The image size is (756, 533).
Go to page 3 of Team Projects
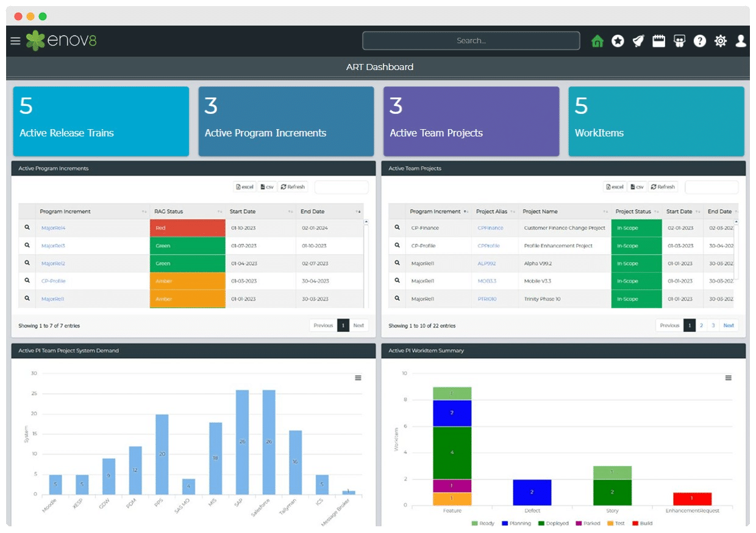pyautogui.click(x=713, y=325)
